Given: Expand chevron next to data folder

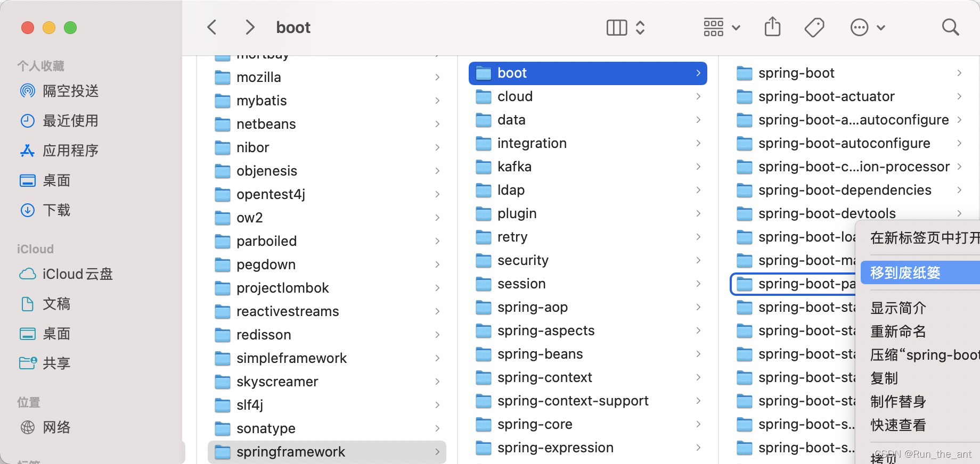Looking at the screenshot, I should [698, 120].
